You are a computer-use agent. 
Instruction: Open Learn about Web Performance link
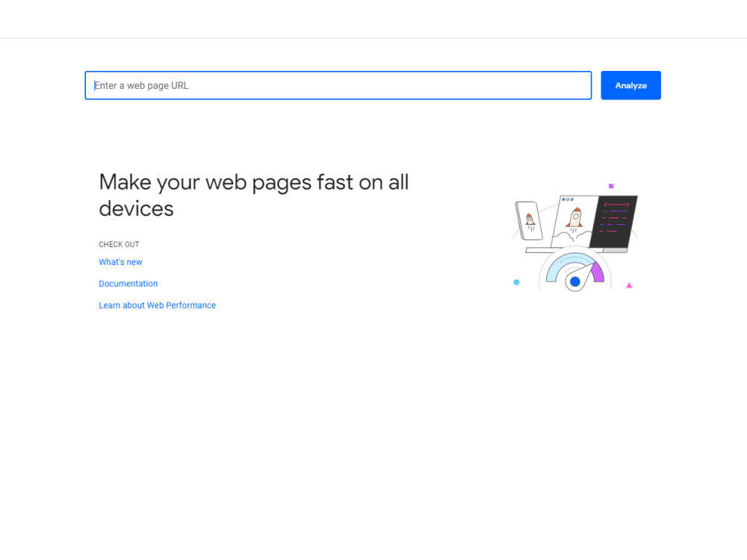[157, 305]
